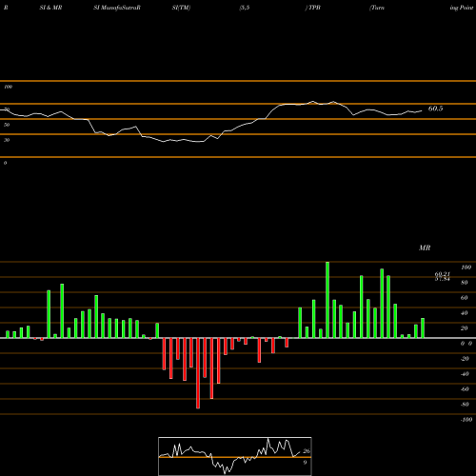This screenshot has width=476, height=476.
Task: Click the header text 'SI MunafaSutraR'
Action: pyautogui.click(x=117, y=8)
